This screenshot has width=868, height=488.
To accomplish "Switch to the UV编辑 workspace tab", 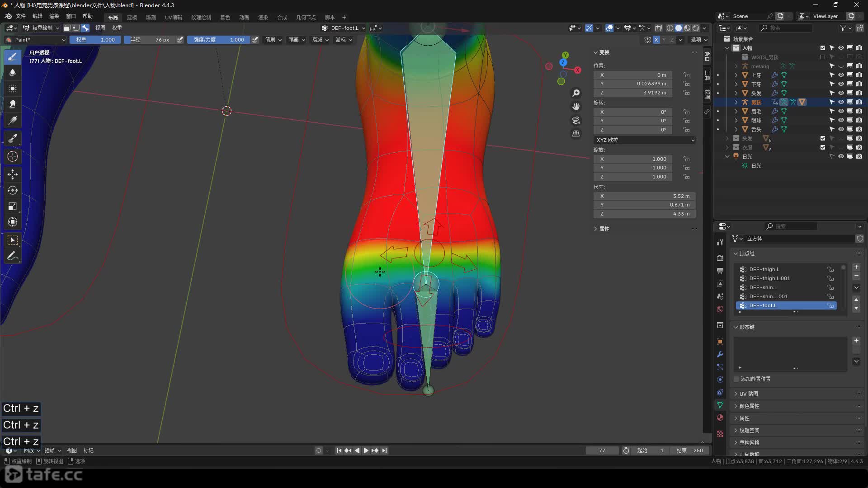I will (173, 17).
